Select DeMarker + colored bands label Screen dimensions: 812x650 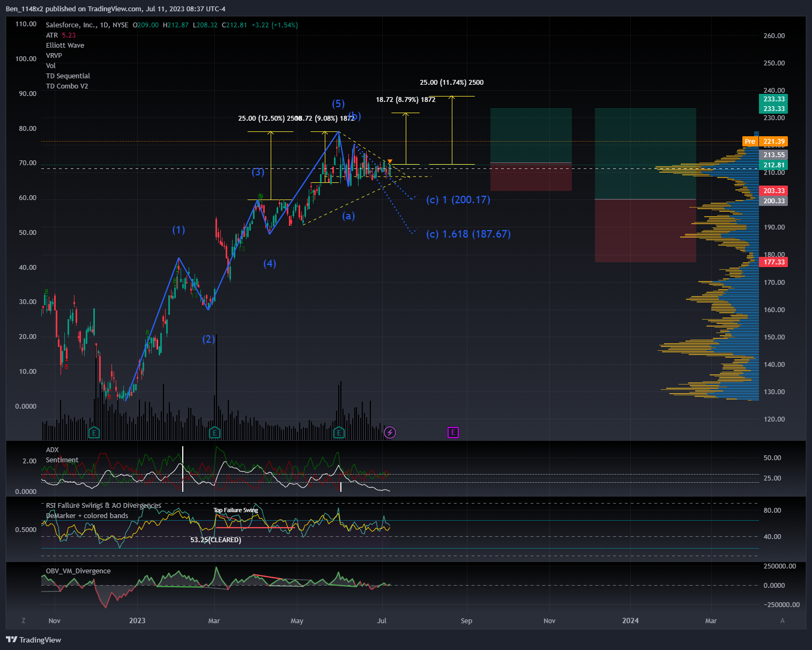[87, 515]
